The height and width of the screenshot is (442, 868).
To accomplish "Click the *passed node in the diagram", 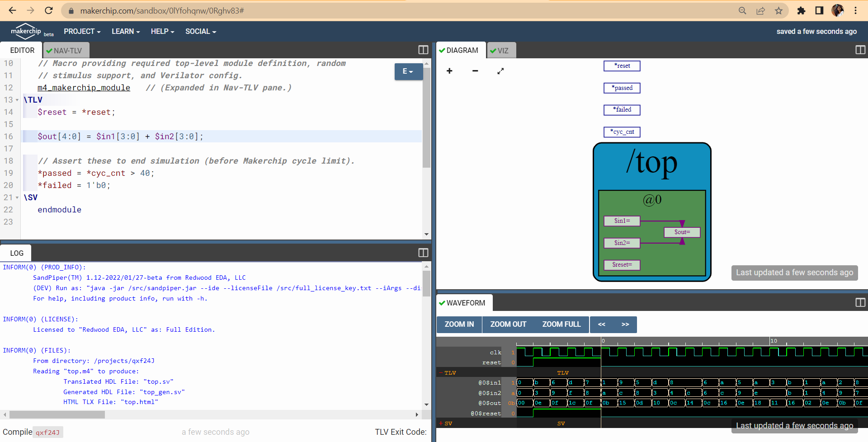I will coord(622,88).
